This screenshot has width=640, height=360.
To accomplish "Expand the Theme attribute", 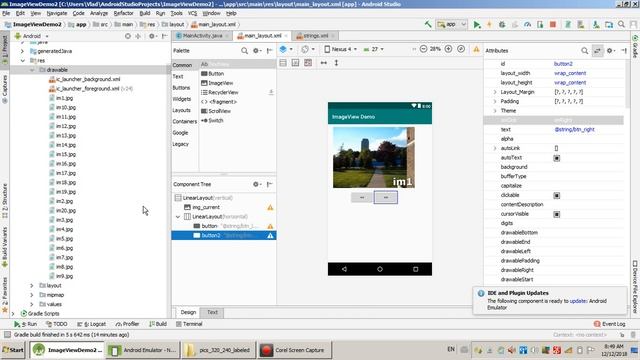I will pyautogui.click(x=495, y=111).
